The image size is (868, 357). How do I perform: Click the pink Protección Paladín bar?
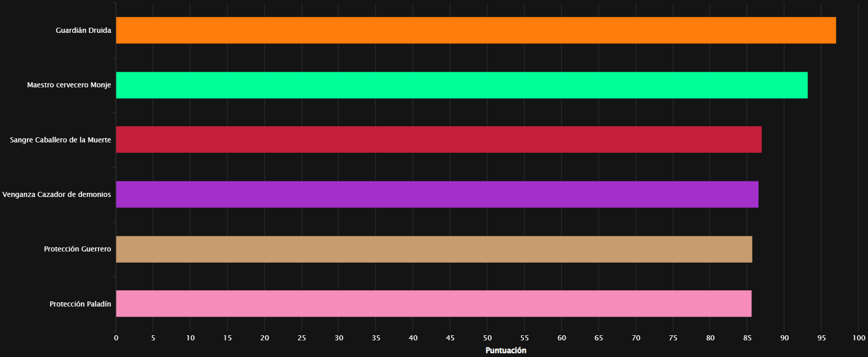coord(434,303)
